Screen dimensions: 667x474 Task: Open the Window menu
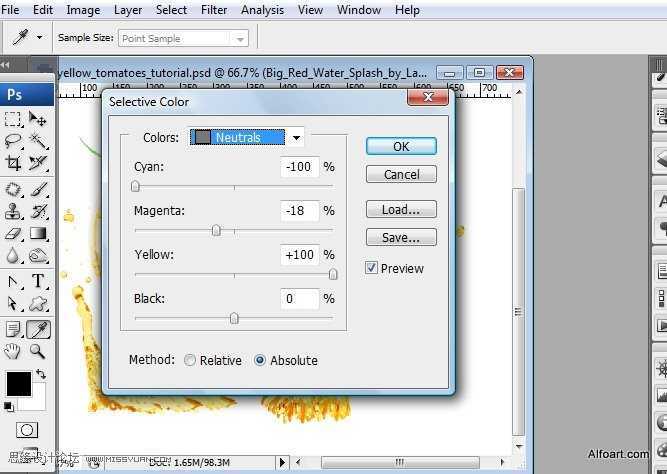(x=359, y=9)
